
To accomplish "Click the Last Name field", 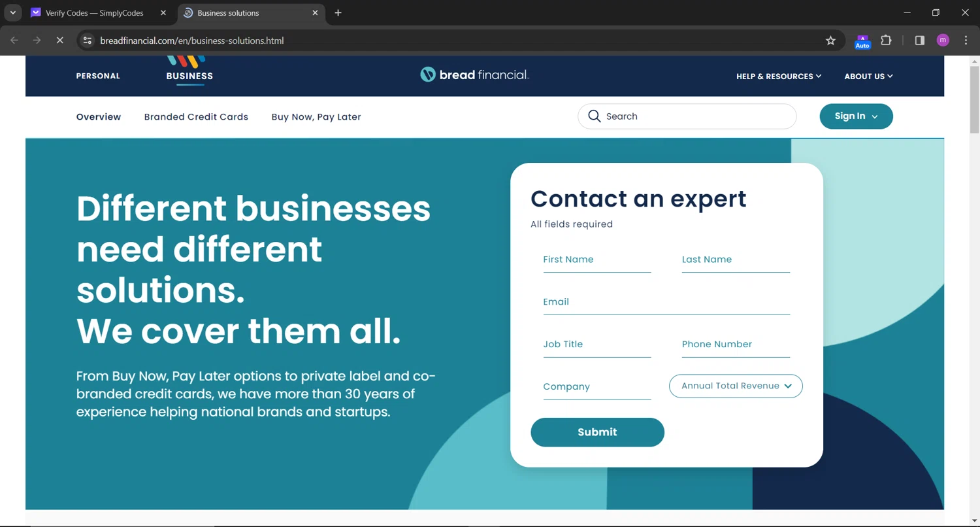I will tap(736, 260).
